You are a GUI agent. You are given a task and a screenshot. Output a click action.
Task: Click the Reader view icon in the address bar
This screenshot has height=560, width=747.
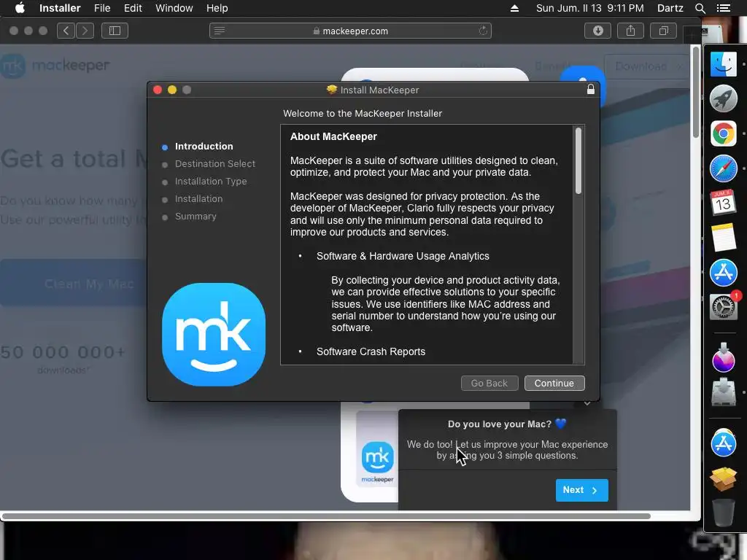219,31
